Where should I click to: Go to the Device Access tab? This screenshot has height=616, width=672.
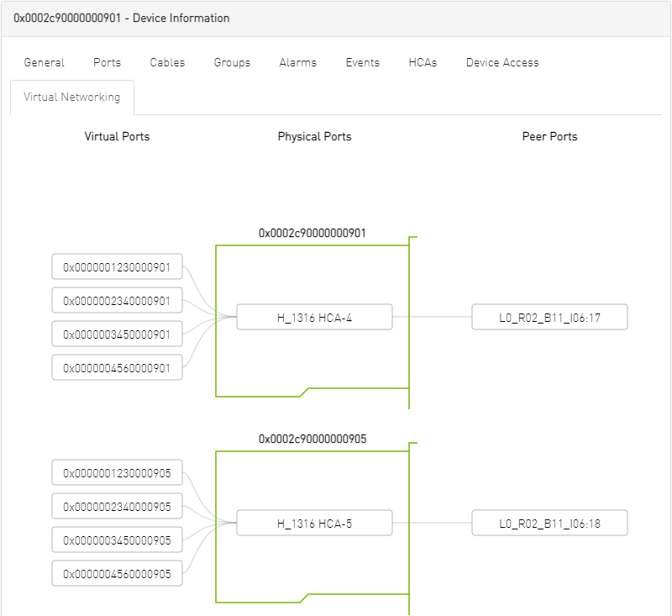click(501, 62)
